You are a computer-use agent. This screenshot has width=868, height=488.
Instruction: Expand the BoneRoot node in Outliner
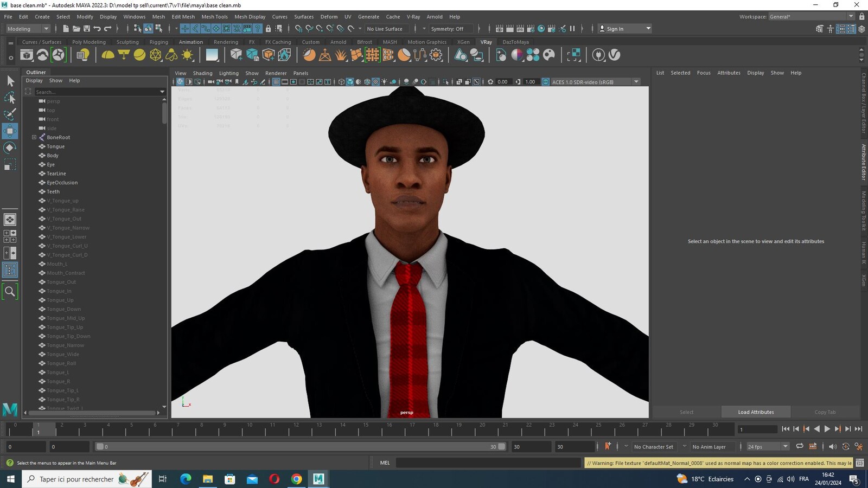click(34, 137)
